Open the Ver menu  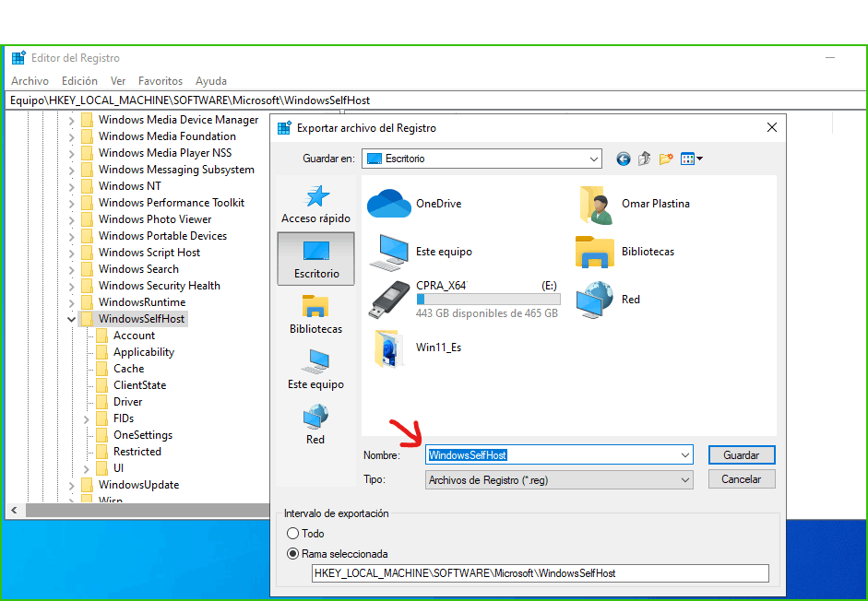[x=118, y=81]
